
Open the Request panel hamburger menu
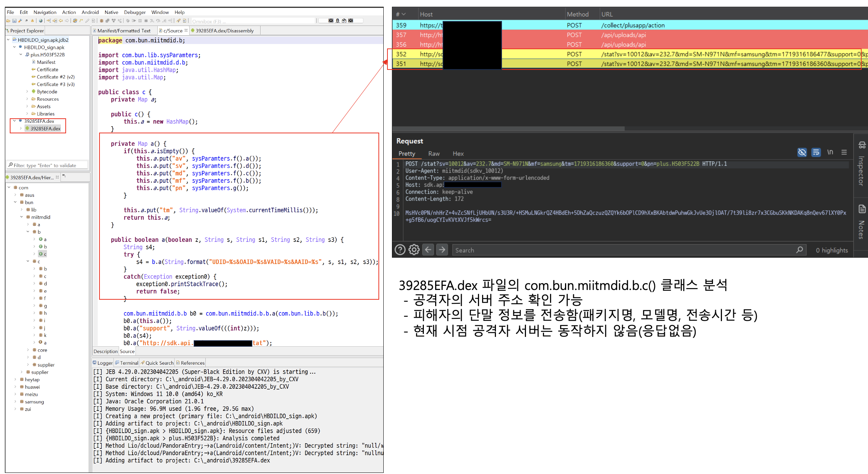coord(844,152)
